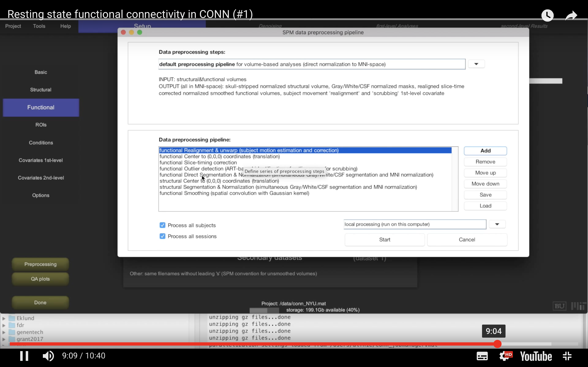Viewport: 588px width, 367px height.
Task: Click the Watch later clock icon
Action: 547,15
